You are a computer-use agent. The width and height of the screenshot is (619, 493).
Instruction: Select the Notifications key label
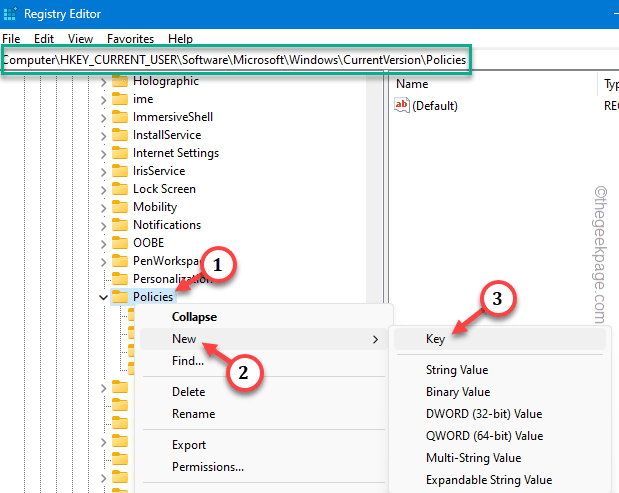pyautogui.click(x=167, y=225)
